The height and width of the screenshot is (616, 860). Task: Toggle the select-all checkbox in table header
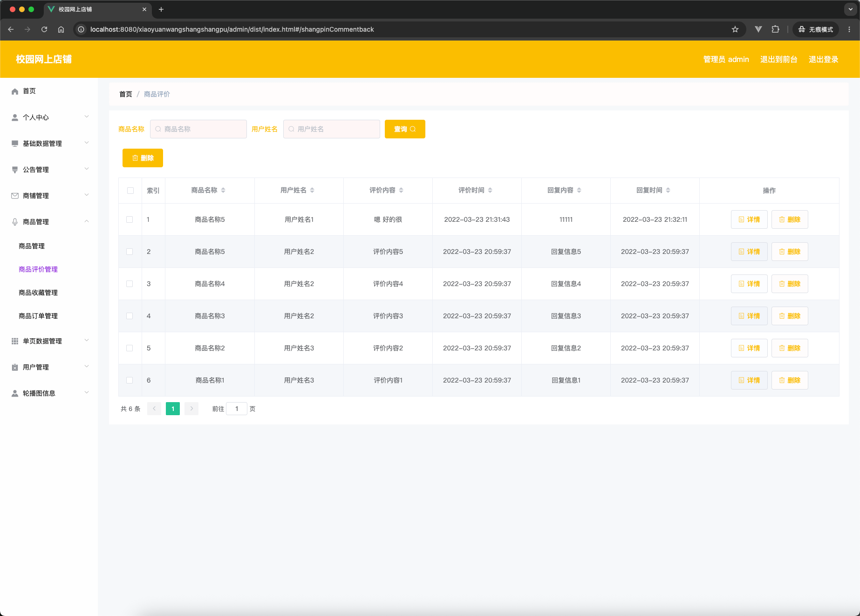pos(130,191)
